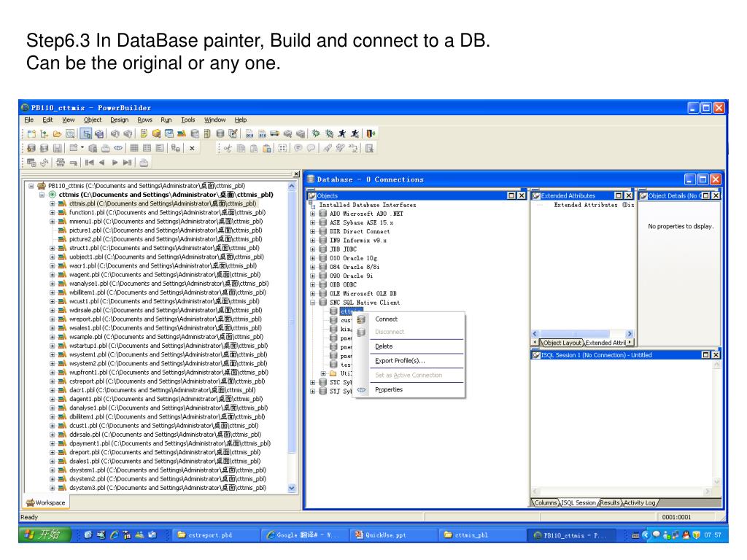Click the Run application running-man icon

click(341, 134)
